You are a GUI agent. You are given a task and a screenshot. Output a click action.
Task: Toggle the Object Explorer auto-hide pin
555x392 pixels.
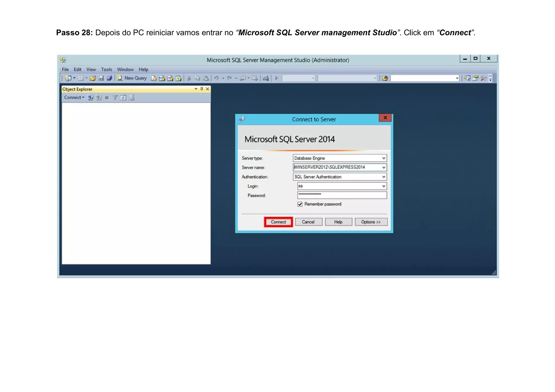(202, 89)
